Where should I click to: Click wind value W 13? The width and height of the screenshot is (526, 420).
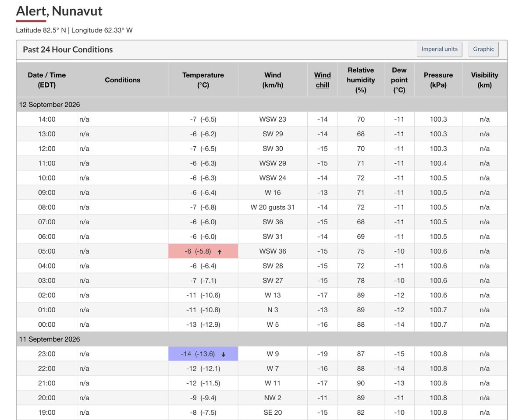(x=273, y=295)
